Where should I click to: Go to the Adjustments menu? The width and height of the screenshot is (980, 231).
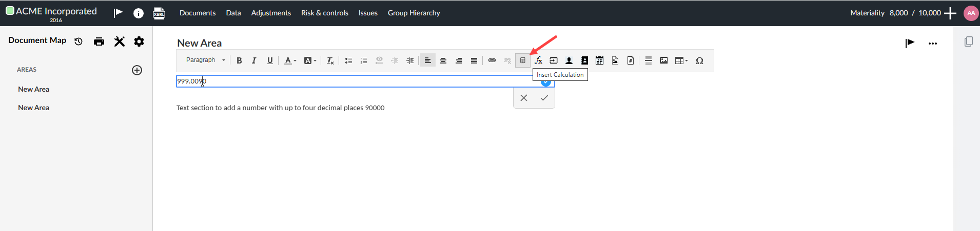(x=271, y=13)
